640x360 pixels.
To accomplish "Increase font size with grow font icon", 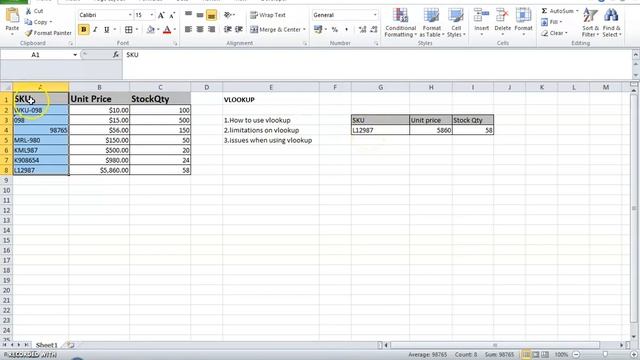I will (x=161, y=15).
